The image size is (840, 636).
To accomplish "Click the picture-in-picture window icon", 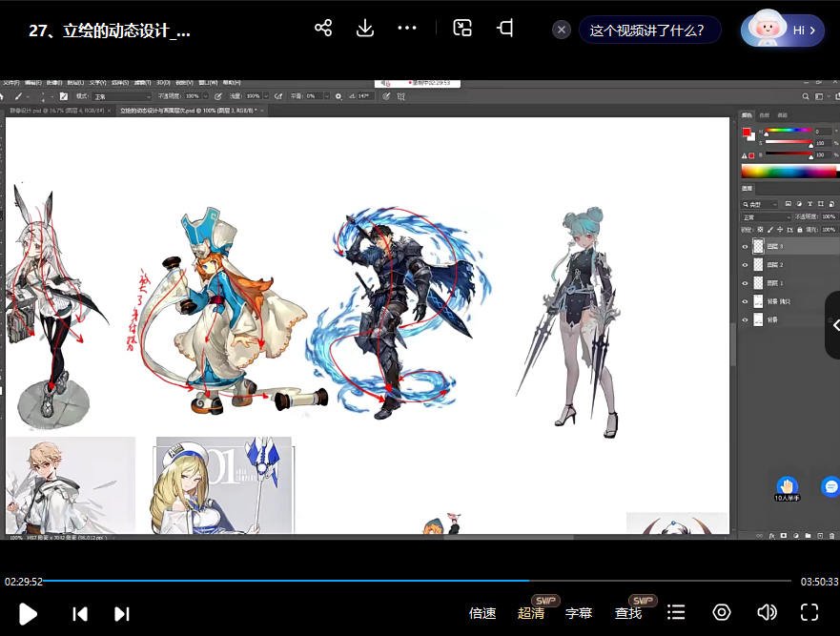I will 462,29.
